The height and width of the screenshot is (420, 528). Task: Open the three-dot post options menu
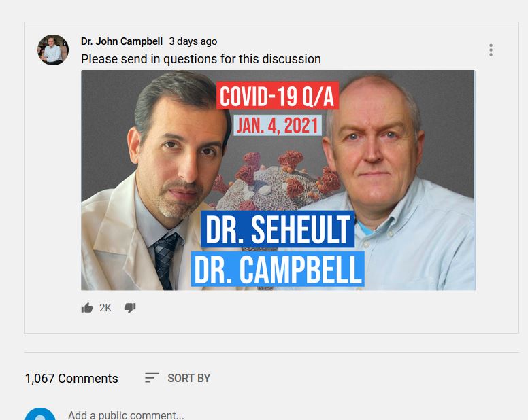[491, 50]
